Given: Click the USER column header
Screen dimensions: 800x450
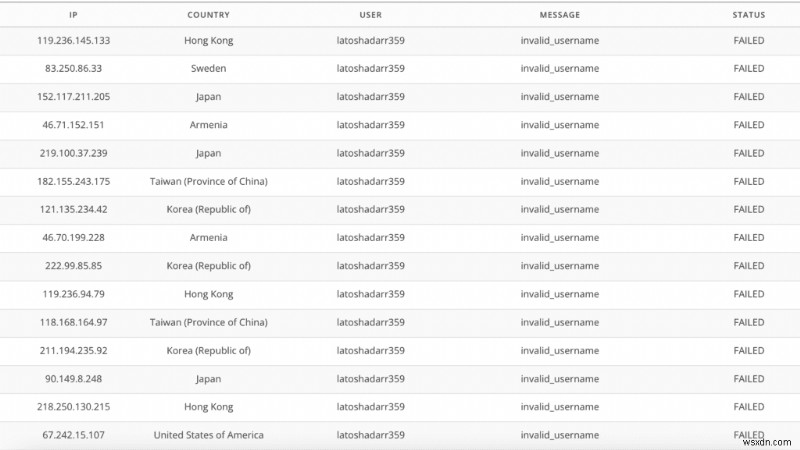Looking at the screenshot, I should point(370,15).
